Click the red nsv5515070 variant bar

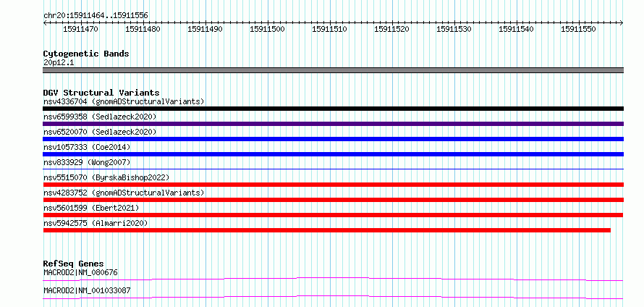333,185
